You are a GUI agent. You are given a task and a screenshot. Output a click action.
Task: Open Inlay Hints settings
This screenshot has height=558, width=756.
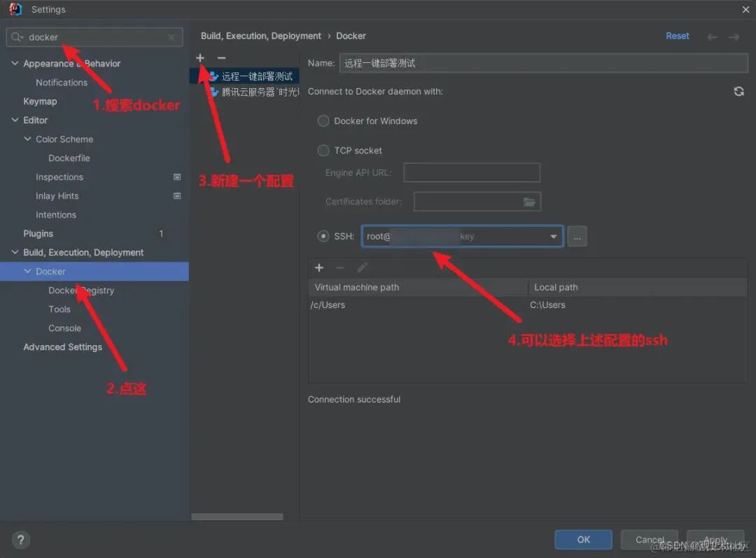point(57,196)
